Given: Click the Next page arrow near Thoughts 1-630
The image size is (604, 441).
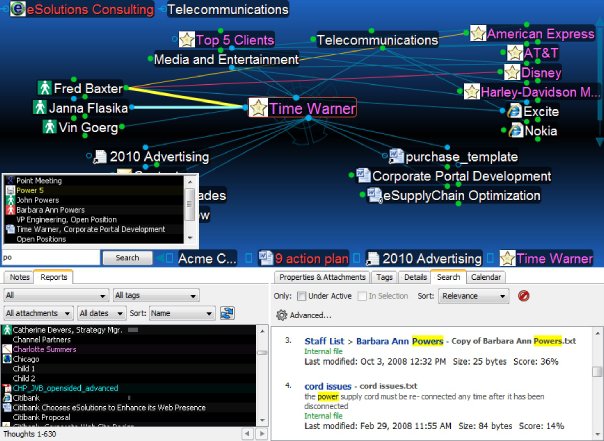Looking at the screenshot, I should [262, 434].
